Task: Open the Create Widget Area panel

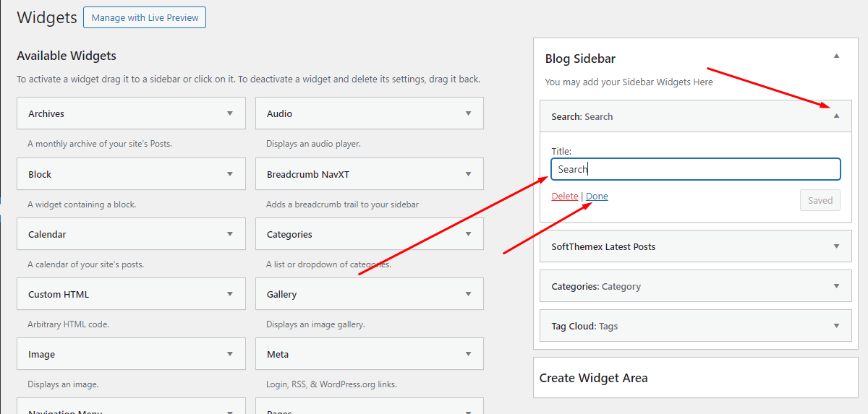Action: pos(695,378)
